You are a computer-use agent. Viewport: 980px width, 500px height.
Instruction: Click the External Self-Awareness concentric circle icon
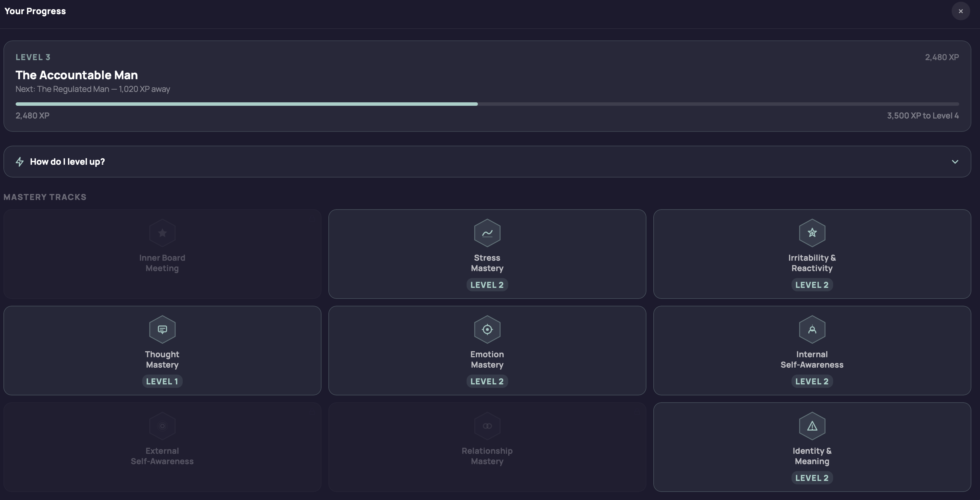pyautogui.click(x=162, y=426)
